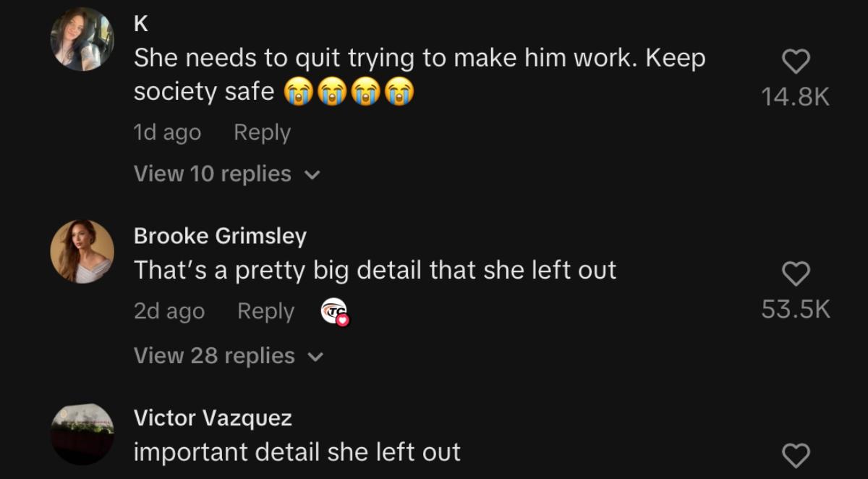Screen dimensions: 868x479
Task: Open K's profile picture
Action: coord(82,39)
